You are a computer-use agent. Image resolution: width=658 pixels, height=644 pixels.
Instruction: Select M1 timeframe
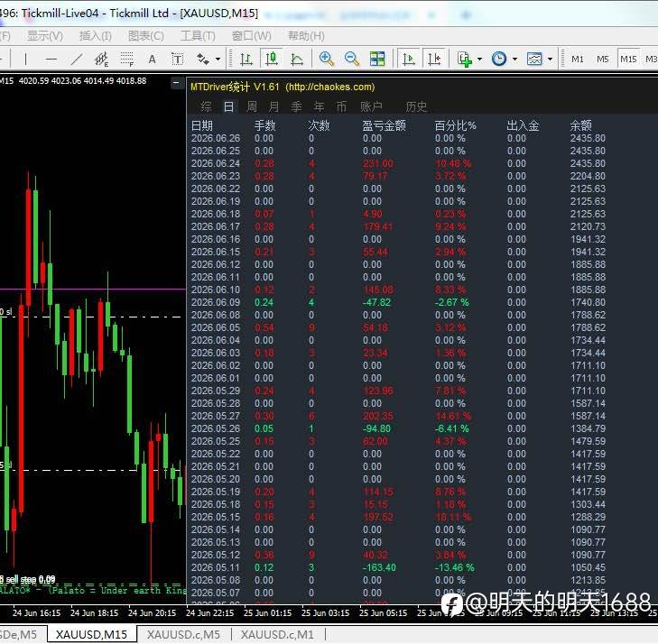coord(578,60)
